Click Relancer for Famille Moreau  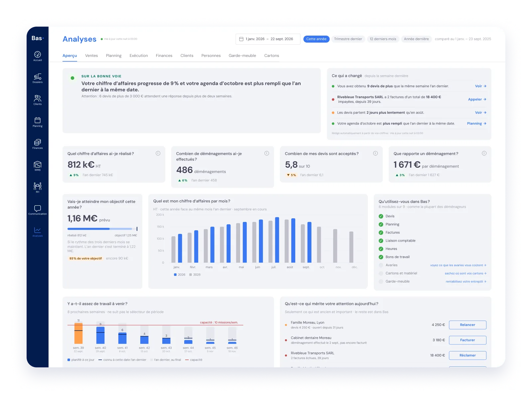pos(467,325)
